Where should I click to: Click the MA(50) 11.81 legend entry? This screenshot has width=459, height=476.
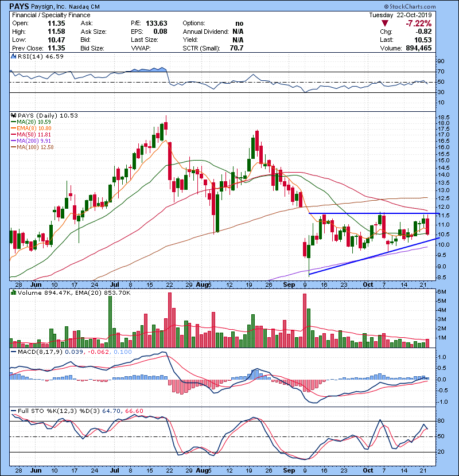[x=34, y=134]
